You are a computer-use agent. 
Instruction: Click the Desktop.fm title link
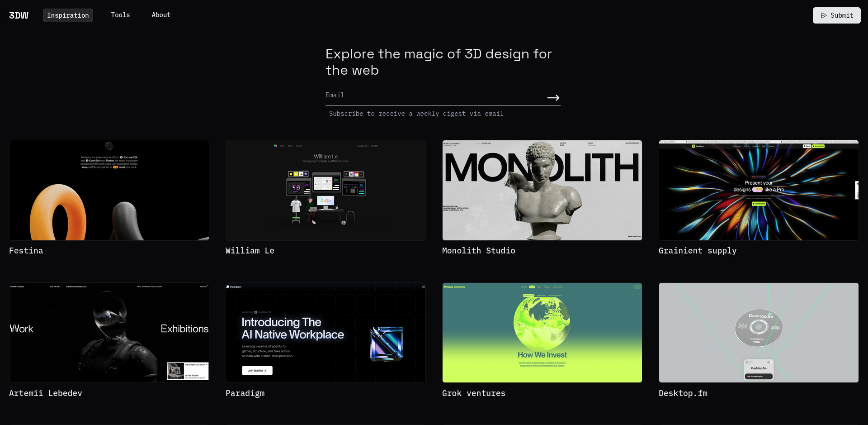(x=683, y=393)
